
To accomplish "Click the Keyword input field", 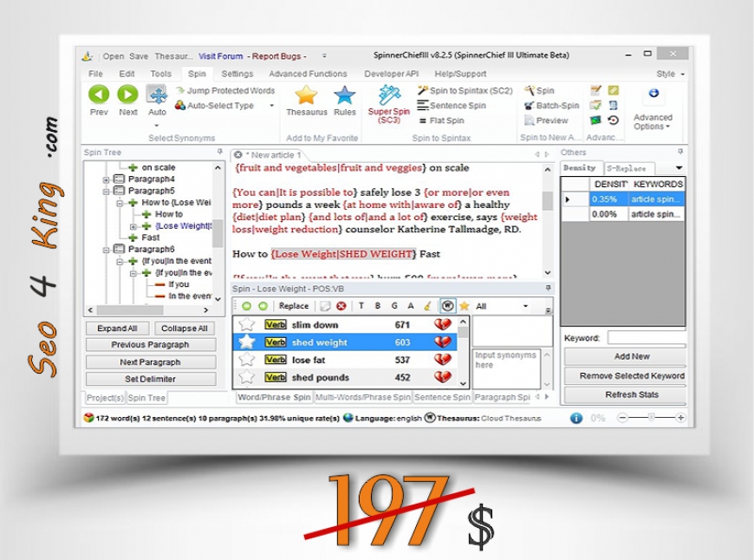I will pyautogui.click(x=647, y=338).
